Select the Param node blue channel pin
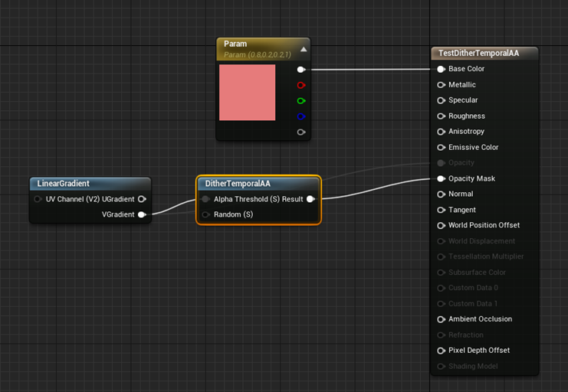The height and width of the screenshot is (392, 568). click(x=301, y=116)
